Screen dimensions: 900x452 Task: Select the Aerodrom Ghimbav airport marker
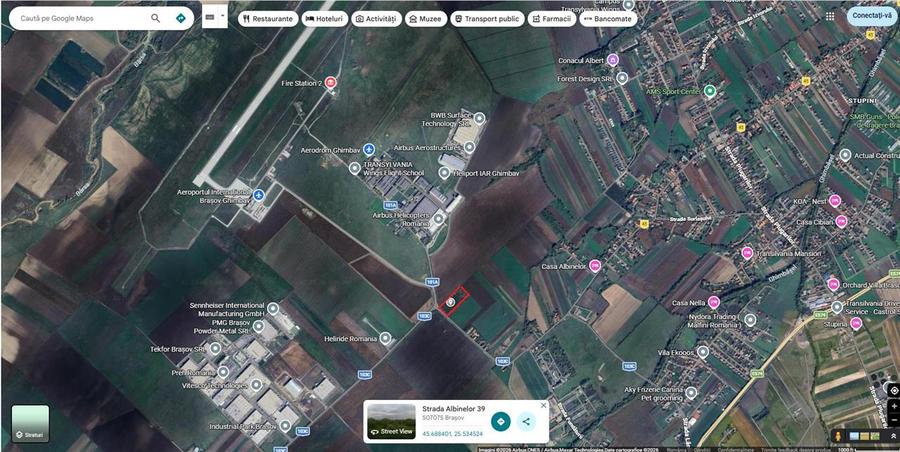368,150
